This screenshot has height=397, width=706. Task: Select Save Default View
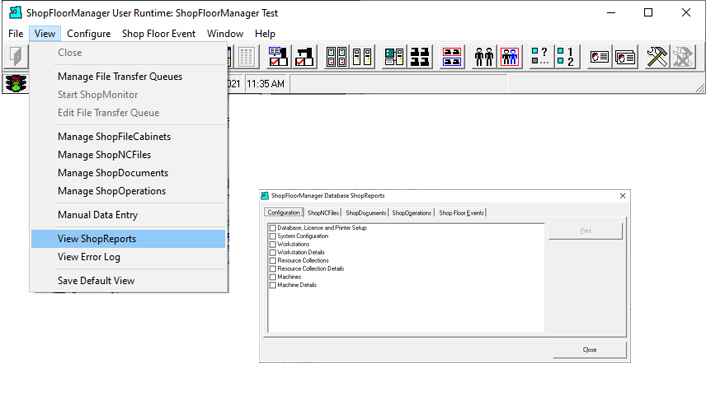(128, 280)
